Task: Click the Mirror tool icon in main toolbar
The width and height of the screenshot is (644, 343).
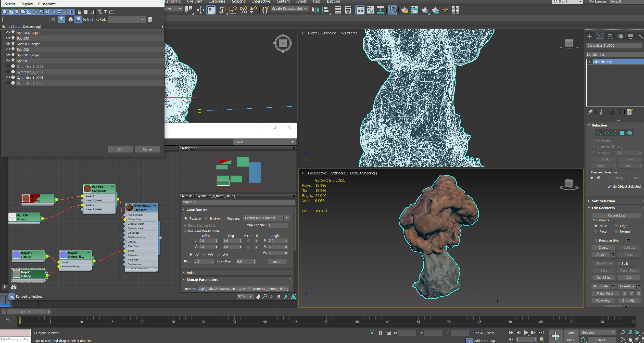Action: tap(315, 10)
